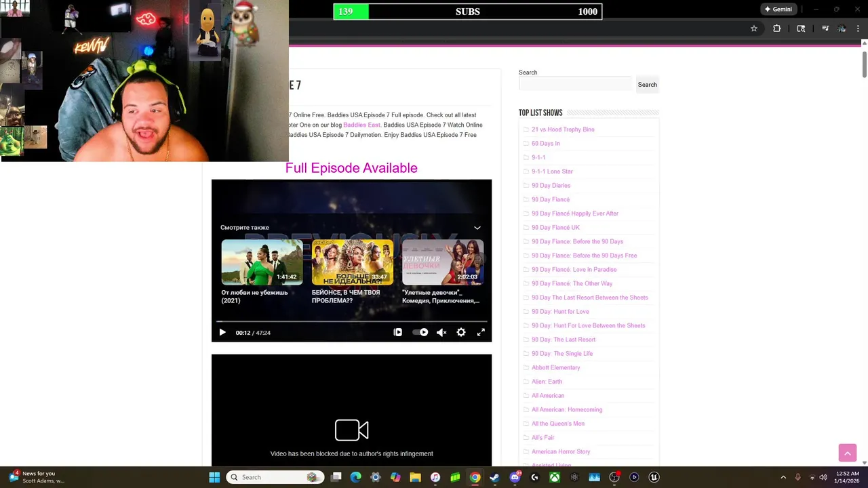Click the Windows taskbar Search box
This screenshot has height=488, width=868.
(x=274, y=477)
